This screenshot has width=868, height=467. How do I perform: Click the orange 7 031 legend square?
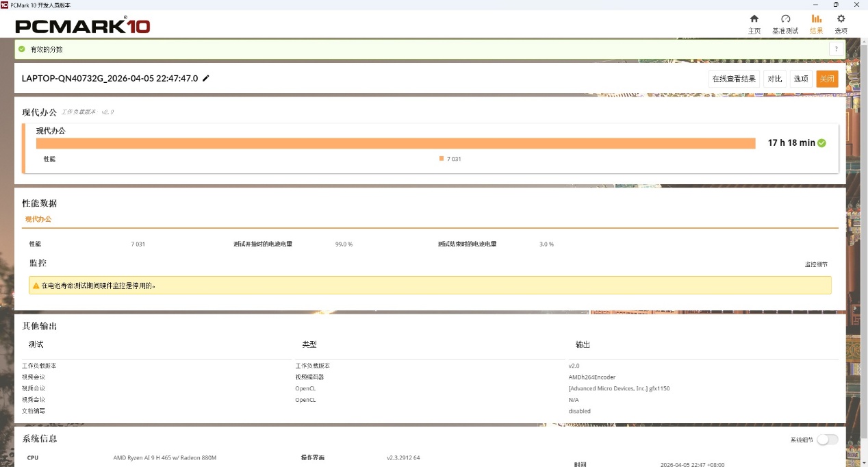tap(442, 159)
